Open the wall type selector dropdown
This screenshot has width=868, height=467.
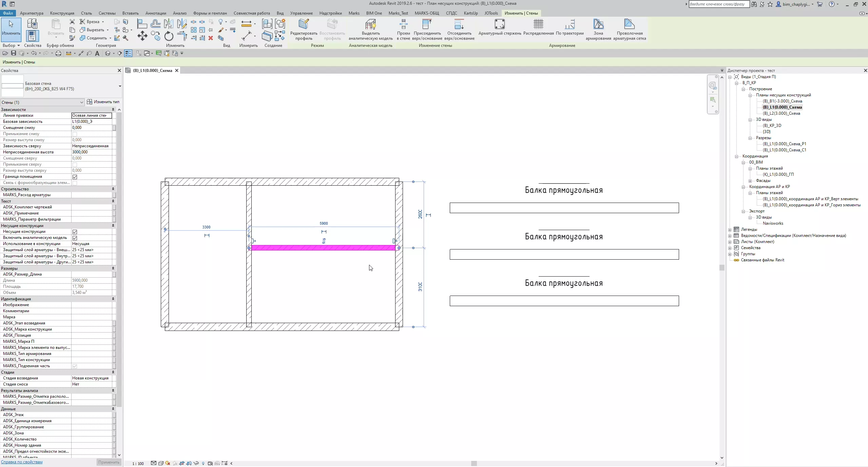(x=120, y=86)
